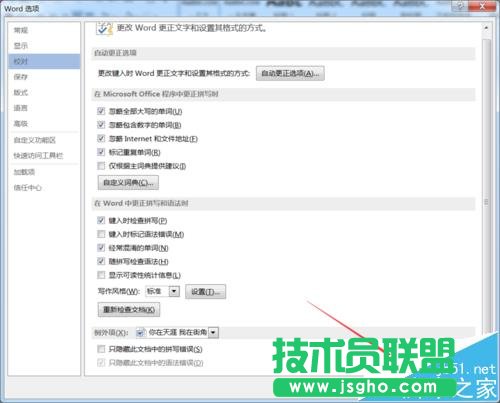500x403 pixels.
Task: Click the 重新检查文档(K) recheck document button
Action: tap(129, 310)
